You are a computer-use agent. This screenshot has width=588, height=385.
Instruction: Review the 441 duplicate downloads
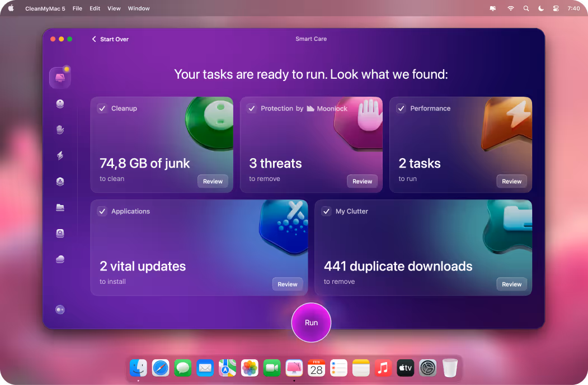511,284
